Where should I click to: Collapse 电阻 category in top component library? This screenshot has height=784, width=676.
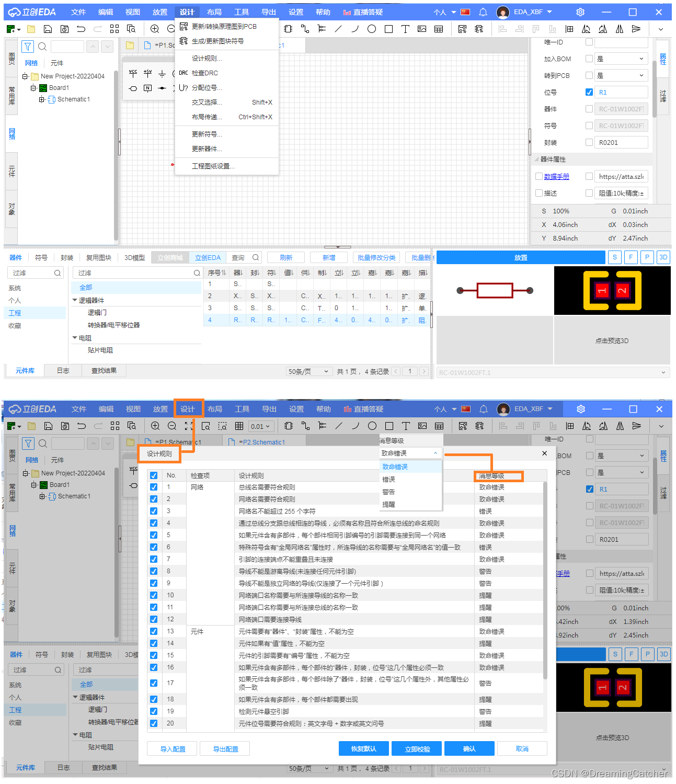coord(75,338)
